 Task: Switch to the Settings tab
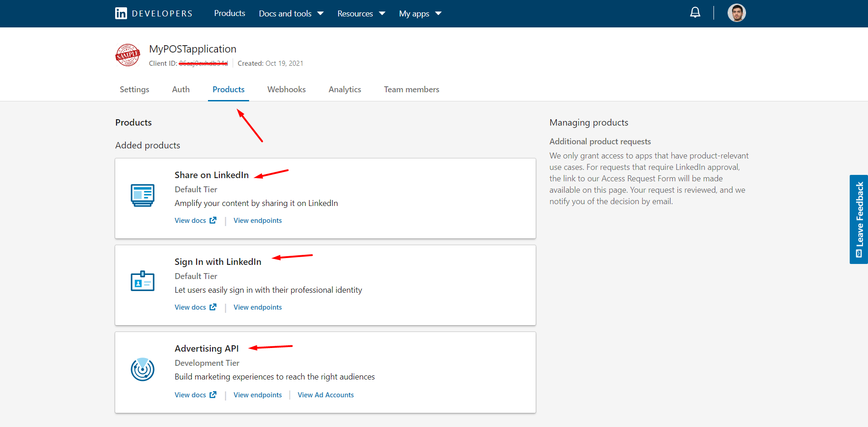pos(134,90)
